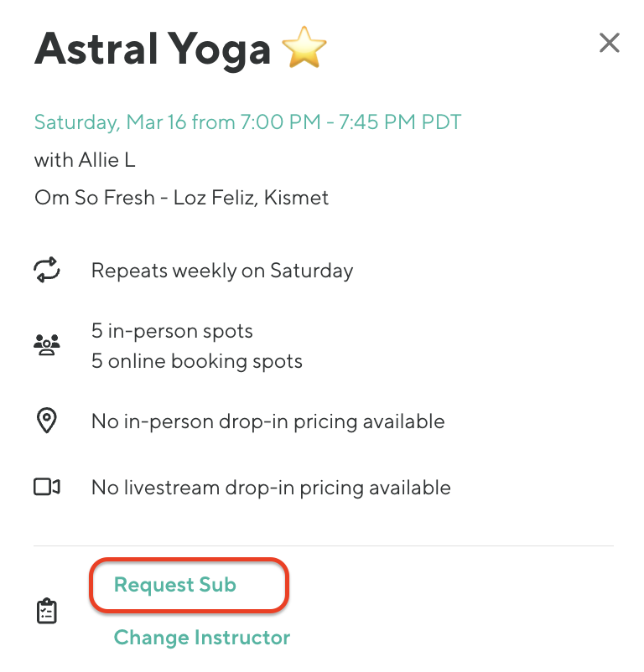Click the gold star emoji

304,50
